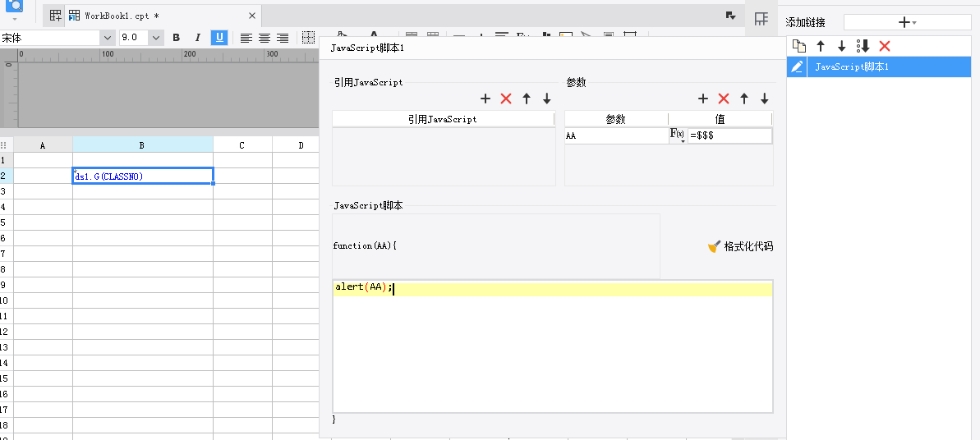The height and width of the screenshot is (440, 980).
Task: Move parameter AA down
Action: (765, 99)
